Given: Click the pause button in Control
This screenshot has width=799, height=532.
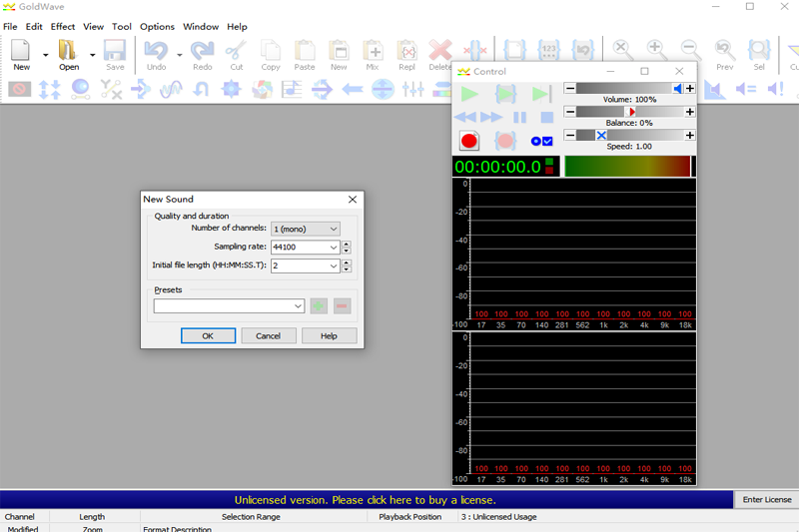Looking at the screenshot, I should 519,118.
